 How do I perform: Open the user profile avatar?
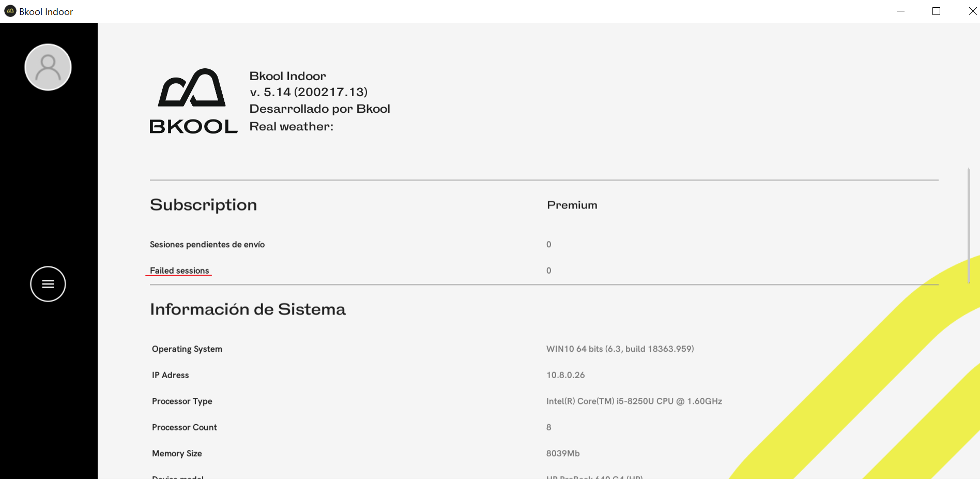point(48,67)
